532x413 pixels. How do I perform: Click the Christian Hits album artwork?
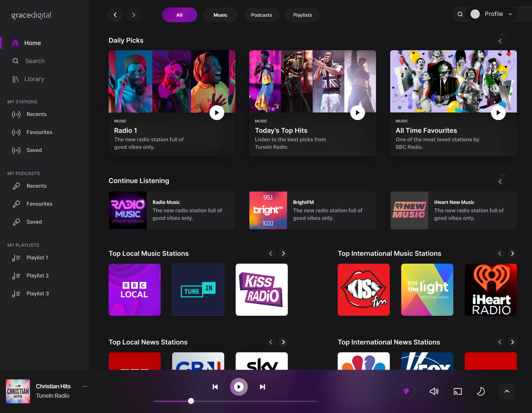pos(18,391)
